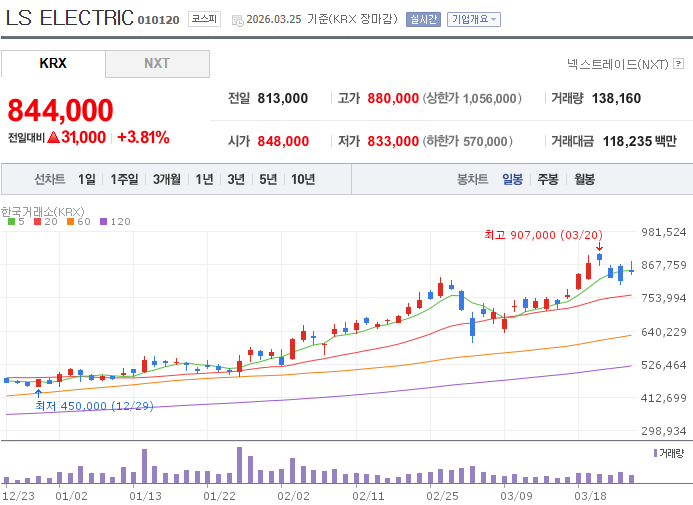Click the 02/11 date axis label
Screen dimensions: 693x505
point(368,496)
